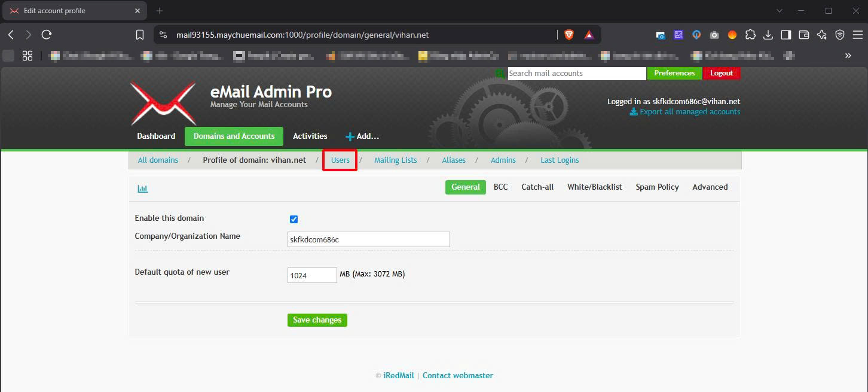Toggle the browser sidebar panel
868x392 pixels.
click(x=786, y=35)
